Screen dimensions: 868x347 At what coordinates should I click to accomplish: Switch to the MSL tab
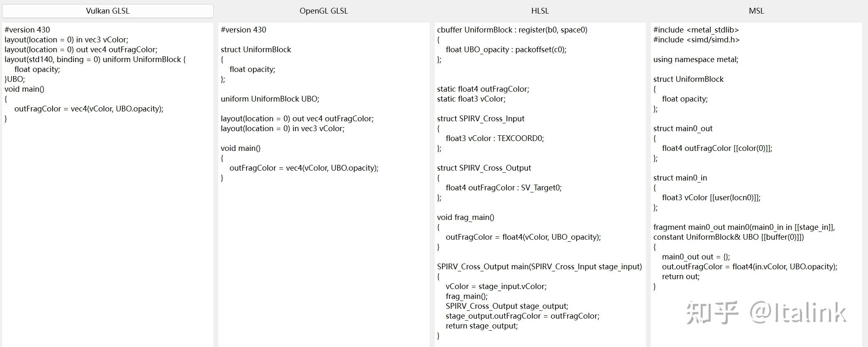756,11
